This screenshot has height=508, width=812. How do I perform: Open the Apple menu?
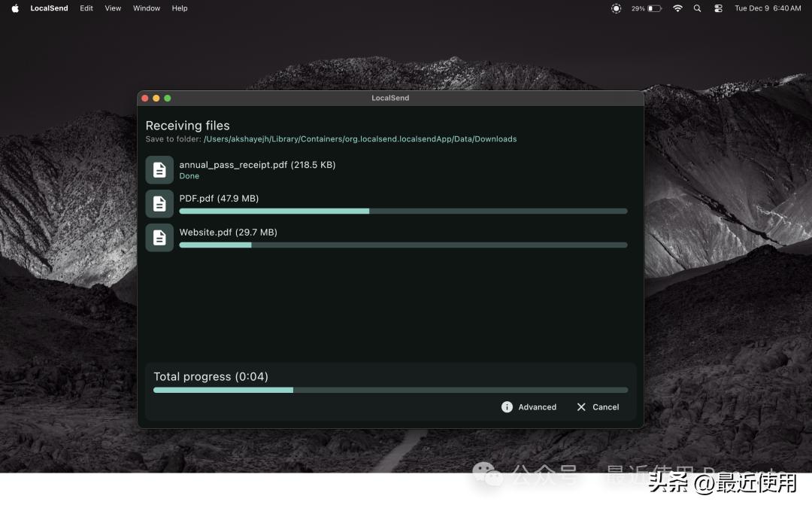coord(15,8)
